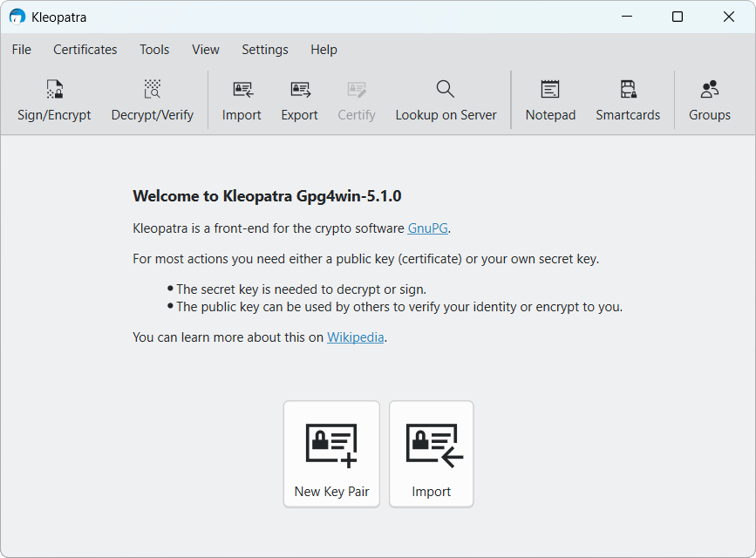This screenshot has height=558, width=756.
Task: Open the Groups icon
Action: point(710,89)
